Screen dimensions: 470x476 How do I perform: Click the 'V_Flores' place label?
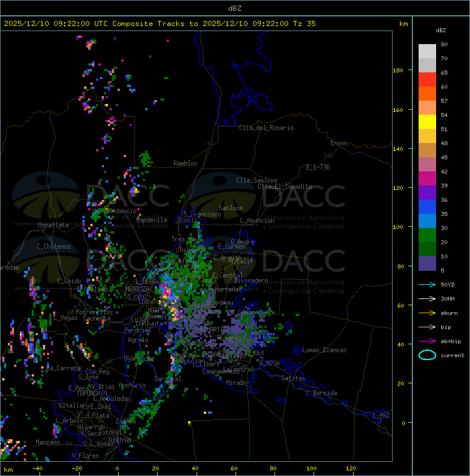(x=85, y=456)
